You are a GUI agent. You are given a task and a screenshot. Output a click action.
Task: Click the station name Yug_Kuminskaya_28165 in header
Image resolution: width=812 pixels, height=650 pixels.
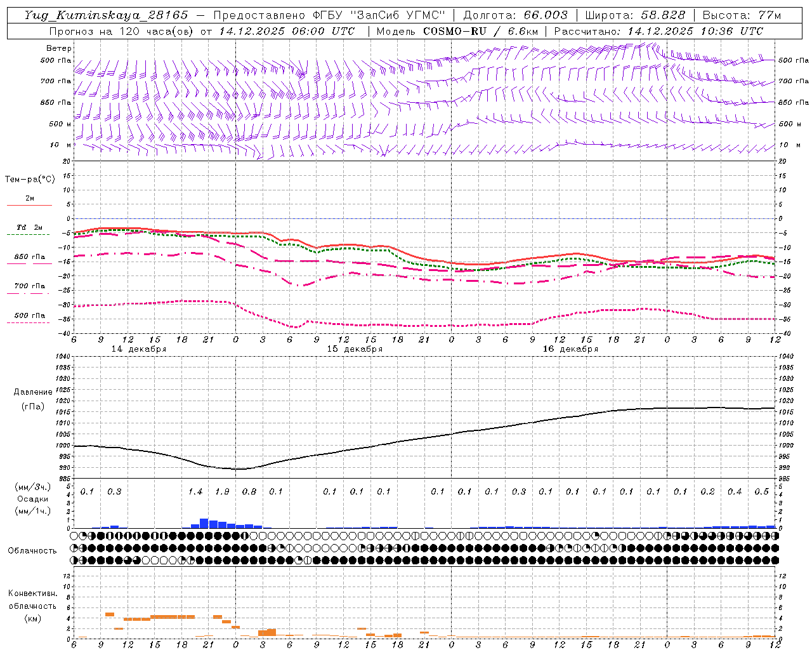pyautogui.click(x=106, y=15)
